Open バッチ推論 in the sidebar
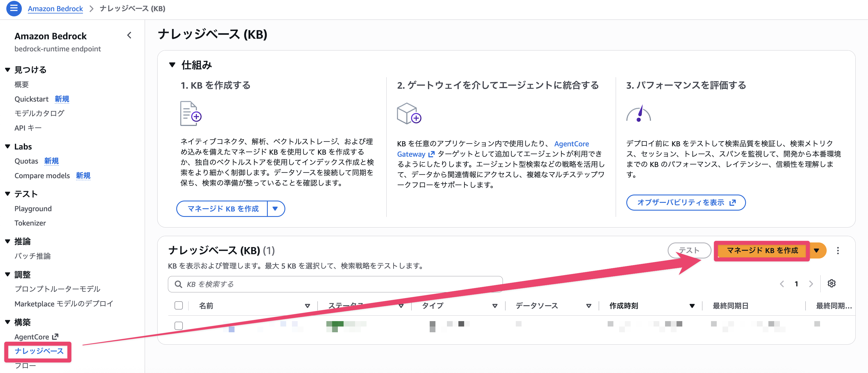This screenshot has height=373, width=868. (x=32, y=256)
